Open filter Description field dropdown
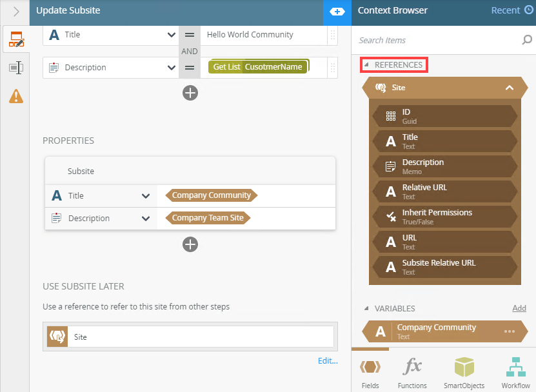This screenshot has height=392, width=536. coord(172,68)
